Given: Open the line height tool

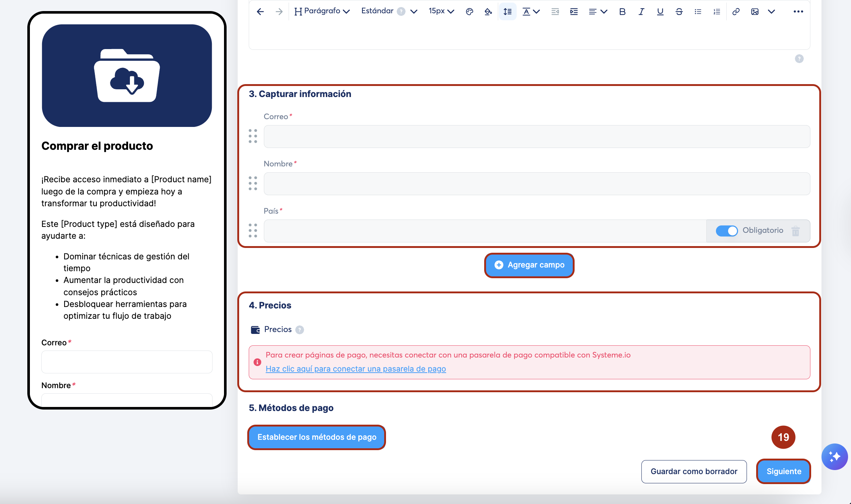Looking at the screenshot, I should [507, 12].
